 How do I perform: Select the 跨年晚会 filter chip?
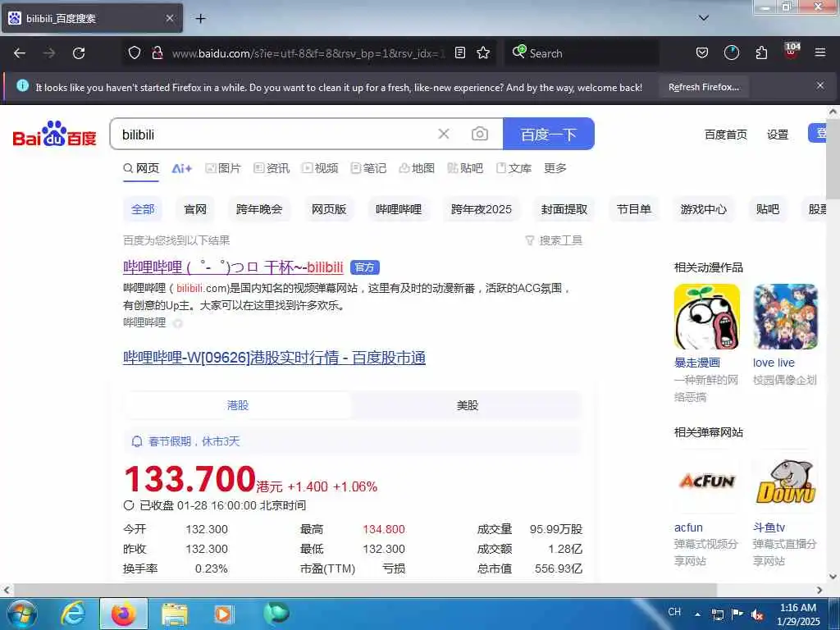[258, 209]
